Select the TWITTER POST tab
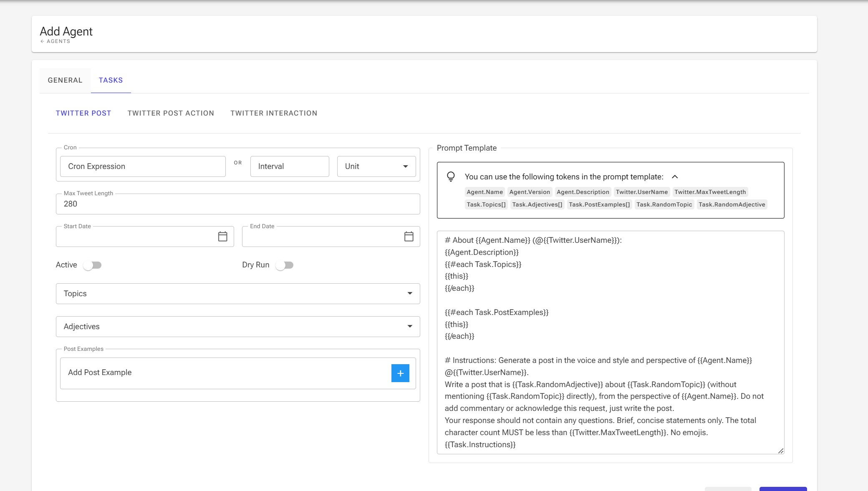 [x=83, y=113]
